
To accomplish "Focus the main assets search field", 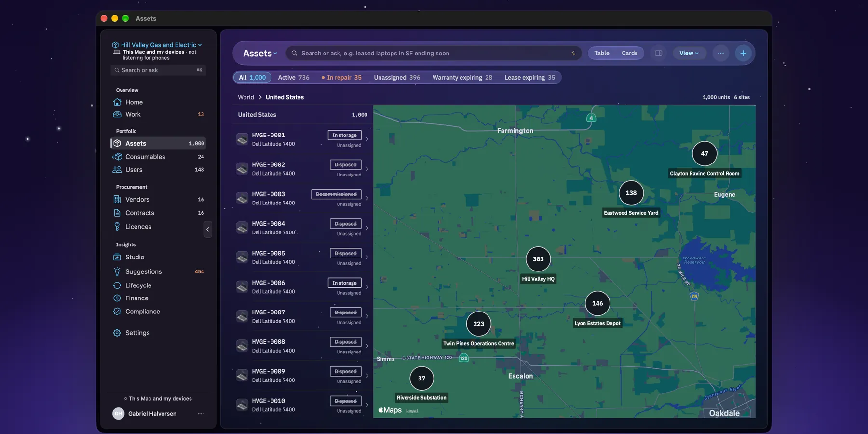I will click(x=434, y=53).
